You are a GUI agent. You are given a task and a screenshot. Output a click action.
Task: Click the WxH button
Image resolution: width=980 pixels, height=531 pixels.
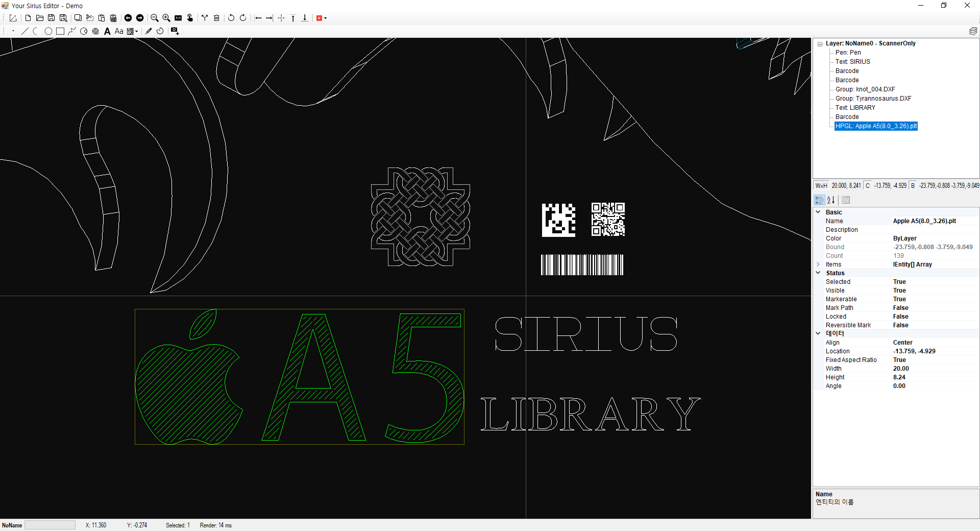821,186
